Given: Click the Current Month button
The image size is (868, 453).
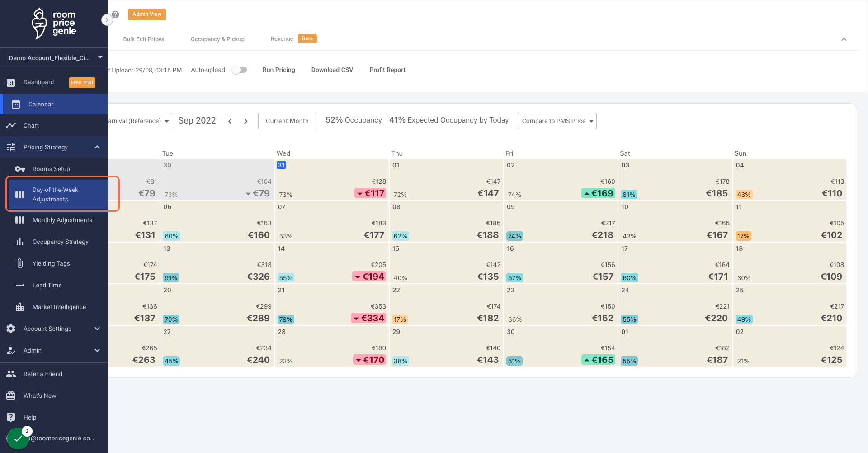Looking at the screenshot, I should pos(287,121).
